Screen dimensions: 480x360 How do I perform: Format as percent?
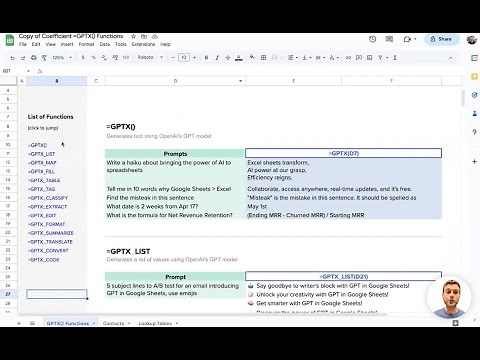tap(93, 58)
